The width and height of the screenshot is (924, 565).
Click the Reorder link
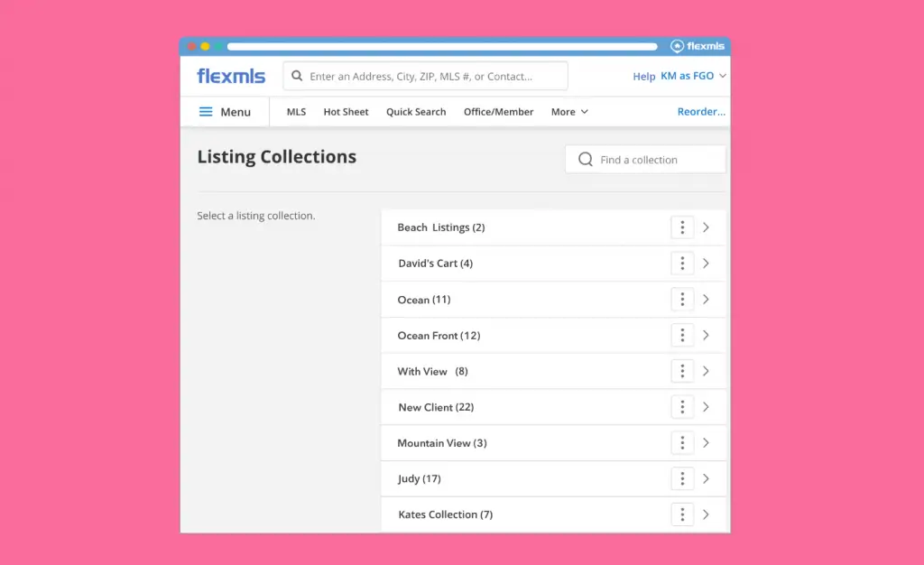[x=701, y=112]
